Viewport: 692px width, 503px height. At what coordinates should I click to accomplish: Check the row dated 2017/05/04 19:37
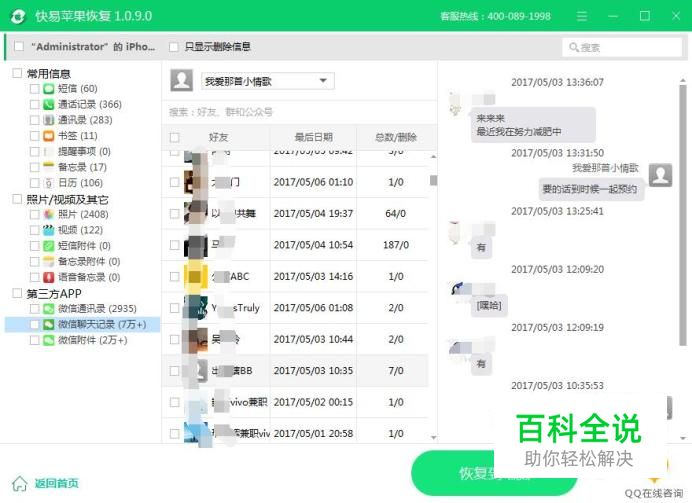(x=175, y=214)
